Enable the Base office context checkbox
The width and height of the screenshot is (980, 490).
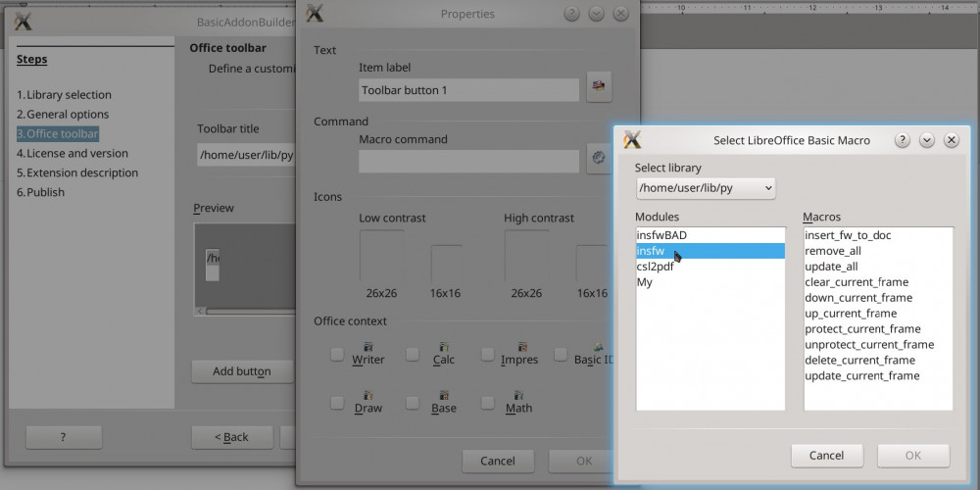coord(413,403)
